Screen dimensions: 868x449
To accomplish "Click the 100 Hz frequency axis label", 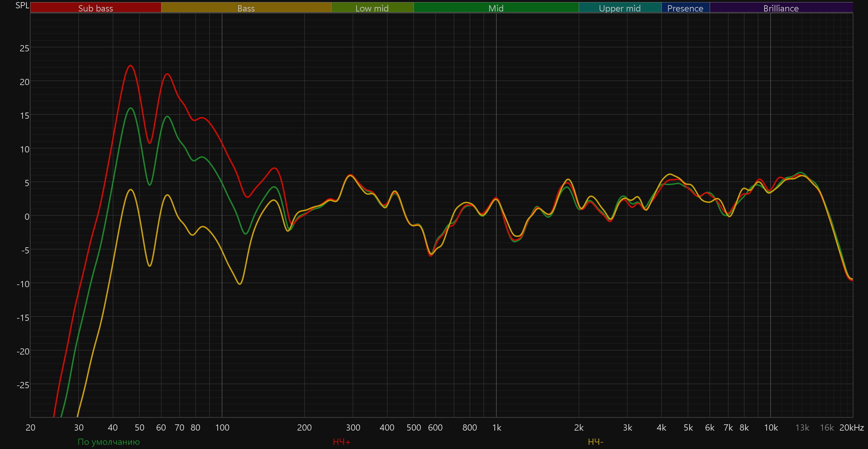I will pos(222,427).
